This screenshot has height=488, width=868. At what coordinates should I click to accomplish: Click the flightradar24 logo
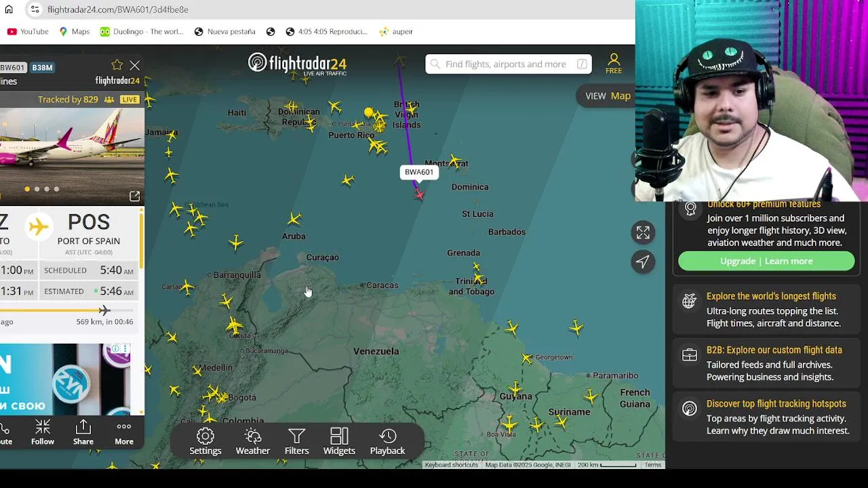(298, 64)
